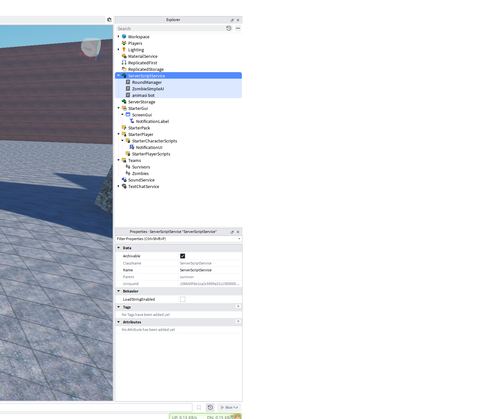Collapse the StarterCharacterScripts node
This screenshot has width=500, height=419.
click(x=122, y=140)
